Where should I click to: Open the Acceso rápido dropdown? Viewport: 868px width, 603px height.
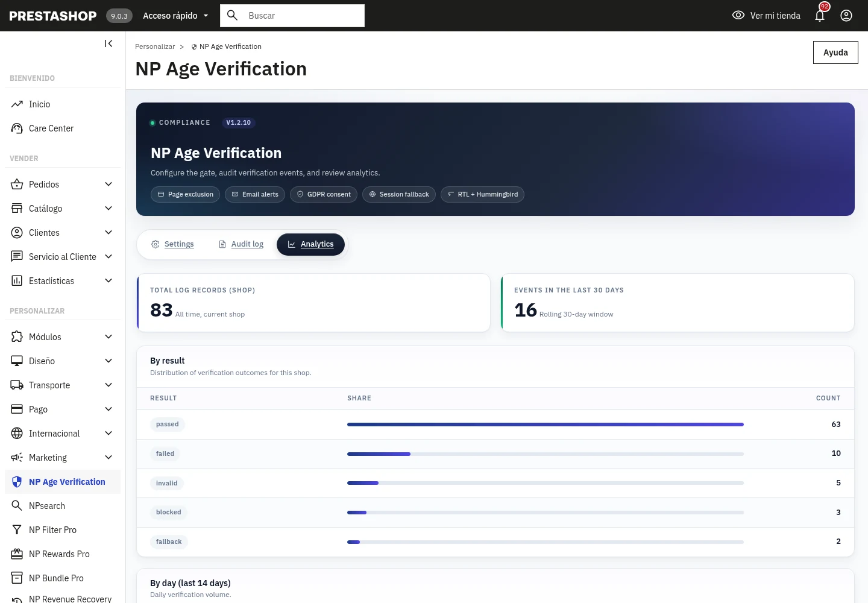click(x=175, y=16)
